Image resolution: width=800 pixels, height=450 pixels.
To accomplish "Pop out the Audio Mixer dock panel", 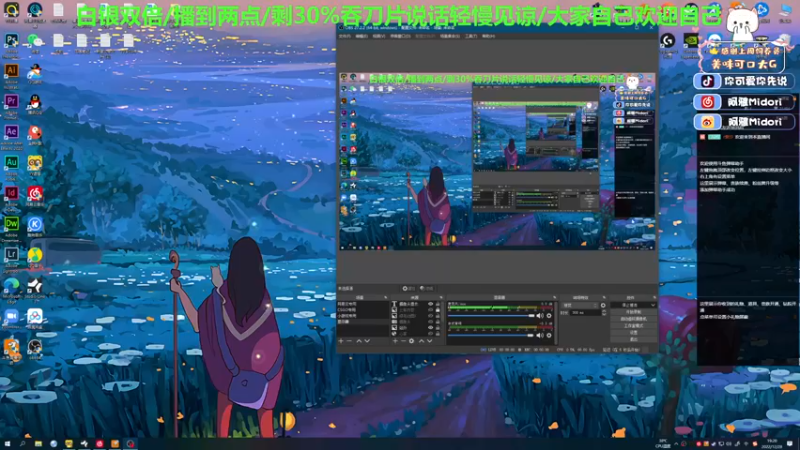I will (x=555, y=297).
